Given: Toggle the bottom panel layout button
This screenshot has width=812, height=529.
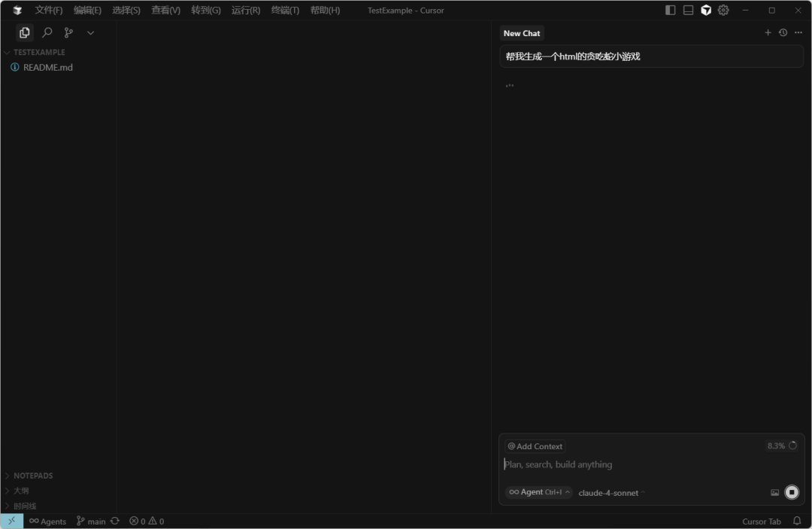Looking at the screenshot, I should tap(688, 11).
